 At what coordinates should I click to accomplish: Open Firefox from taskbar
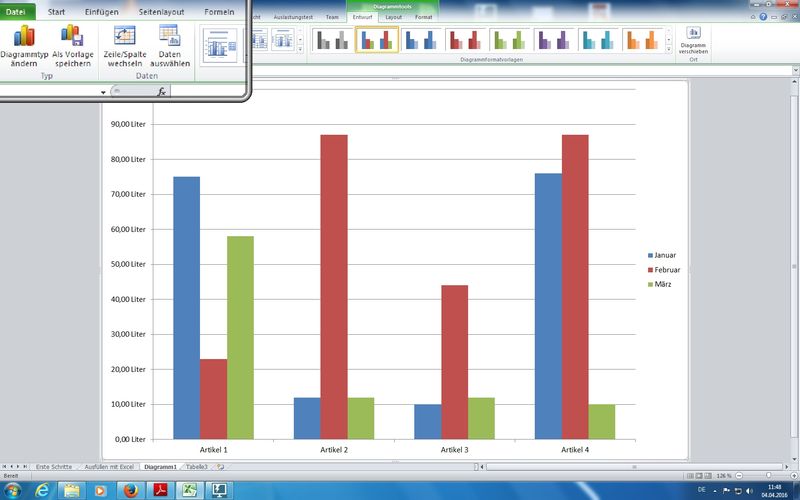point(131,491)
